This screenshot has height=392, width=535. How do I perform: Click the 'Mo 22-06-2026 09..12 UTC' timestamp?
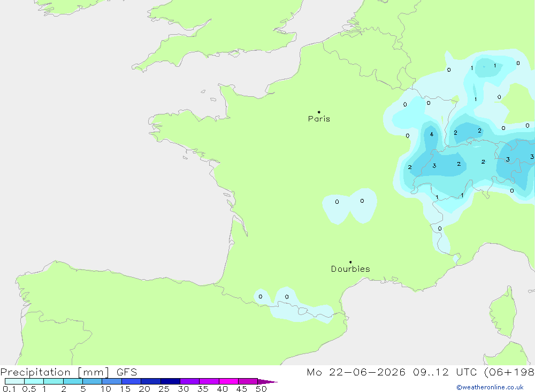392,372
